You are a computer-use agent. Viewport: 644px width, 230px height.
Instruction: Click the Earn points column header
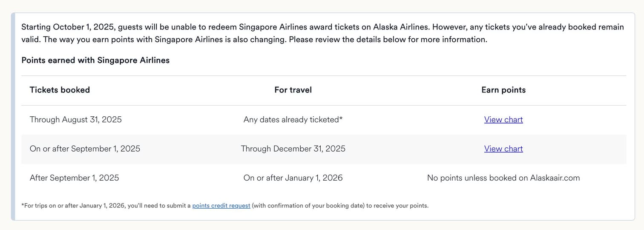point(503,90)
